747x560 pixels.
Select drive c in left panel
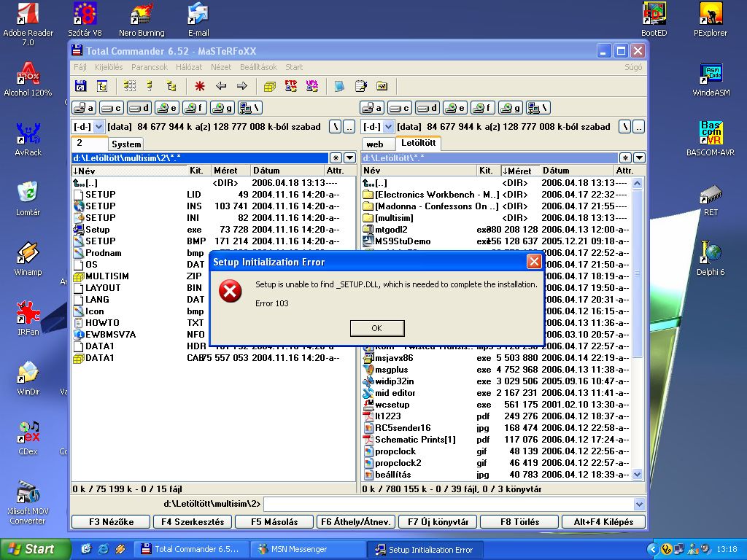click(112, 108)
